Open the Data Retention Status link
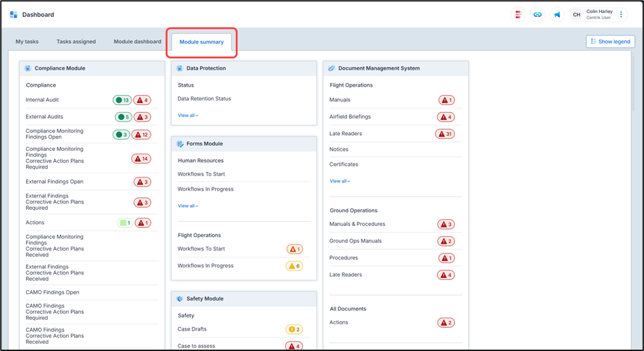 click(x=204, y=99)
